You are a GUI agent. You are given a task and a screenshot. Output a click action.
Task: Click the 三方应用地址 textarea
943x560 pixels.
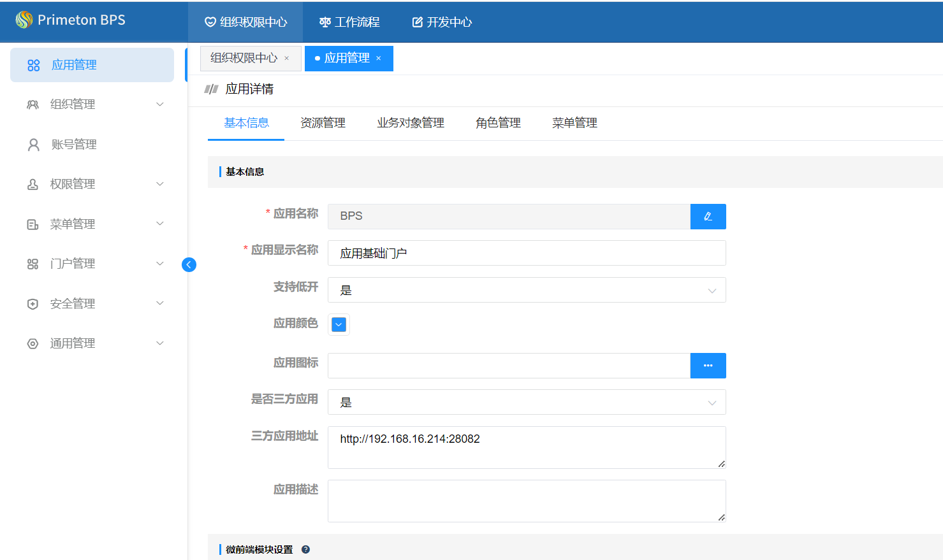pos(527,448)
